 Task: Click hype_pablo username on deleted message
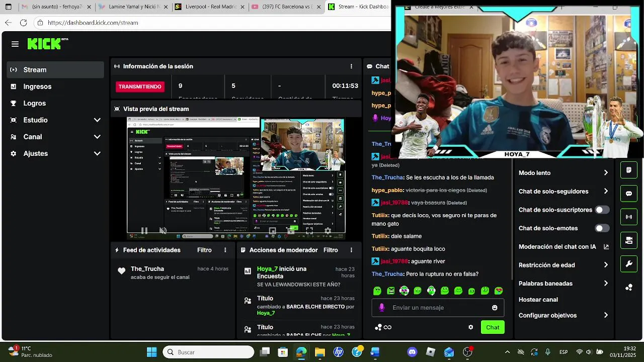(x=387, y=190)
